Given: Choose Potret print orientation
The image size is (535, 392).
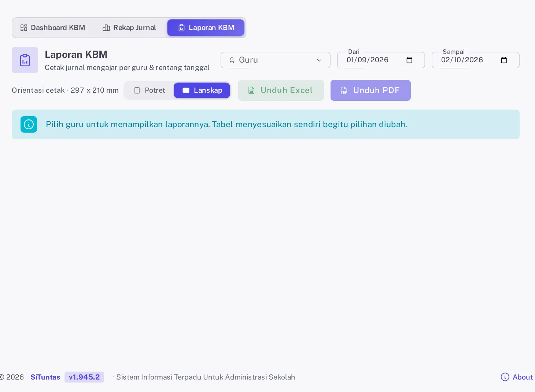Looking at the screenshot, I should coord(150,90).
